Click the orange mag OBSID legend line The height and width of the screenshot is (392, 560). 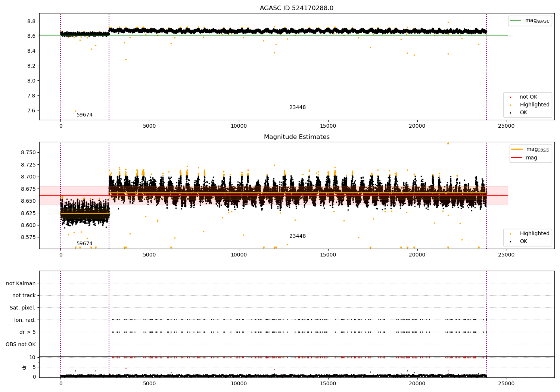pos(517,149)
